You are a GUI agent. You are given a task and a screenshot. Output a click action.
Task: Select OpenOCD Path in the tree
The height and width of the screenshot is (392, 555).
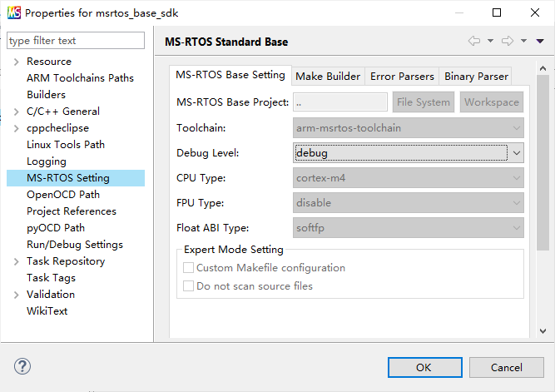tap(63, 195)
